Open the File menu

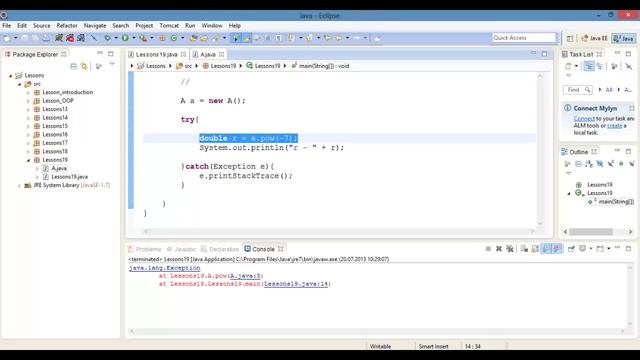pyautogui.click(x=7, y=25)
